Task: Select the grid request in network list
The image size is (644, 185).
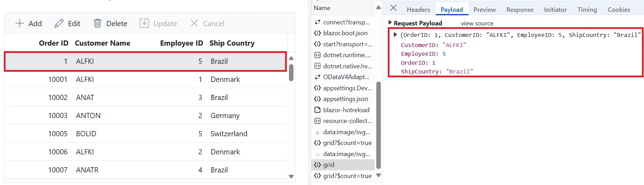Action: pyautogui.click(x=343, y=165)
